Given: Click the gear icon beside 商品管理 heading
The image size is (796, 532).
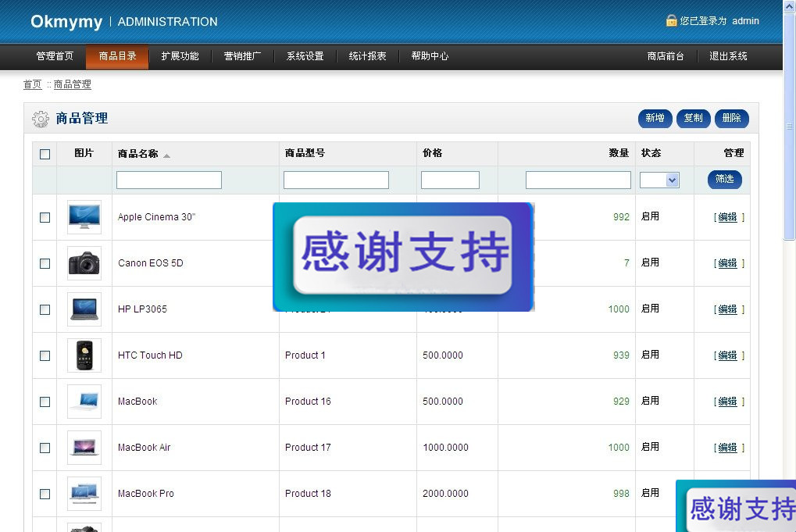Looking at the screenshot, I should pos(41,119).
